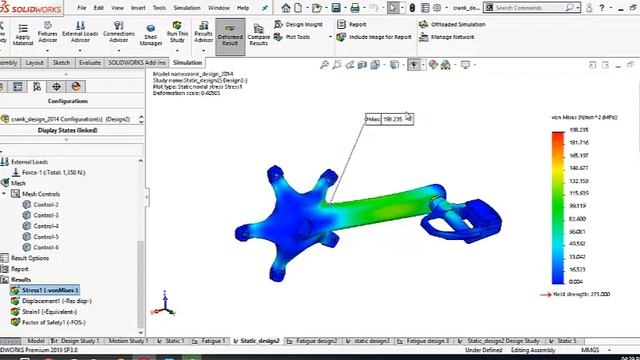Collapse the Mesh Controls node
The height and width of the screenshot is (360, 640).
point(4,193)
